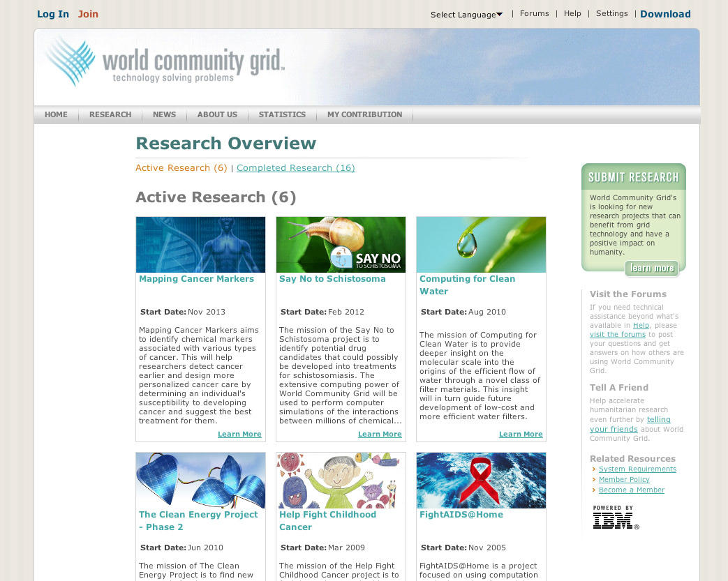Click the Mapping Cancer Markers thumbnail image
Screen dimensions: 728x581
[x=200, y=245]
